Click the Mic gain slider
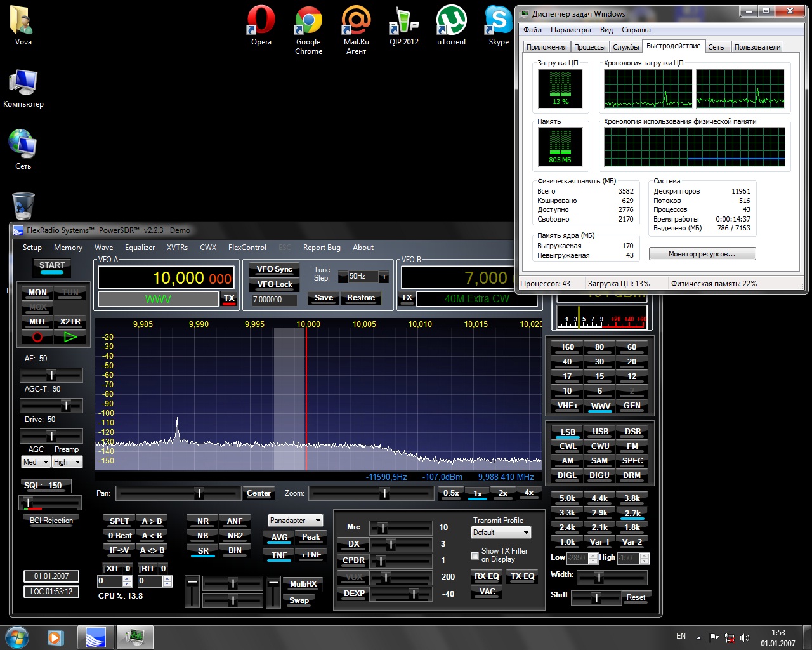812x650 pixels. (401, 527)
